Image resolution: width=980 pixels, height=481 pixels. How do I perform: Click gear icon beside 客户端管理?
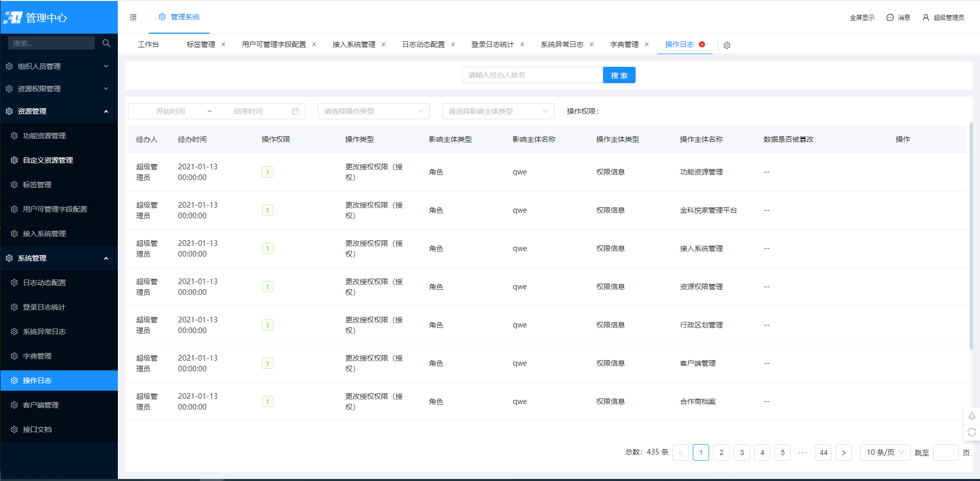click(14, 405)
